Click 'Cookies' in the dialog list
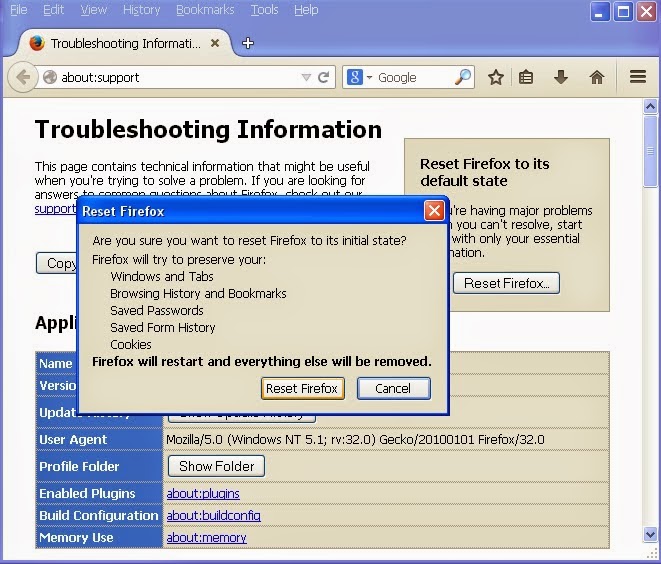 tap(131, 344)
